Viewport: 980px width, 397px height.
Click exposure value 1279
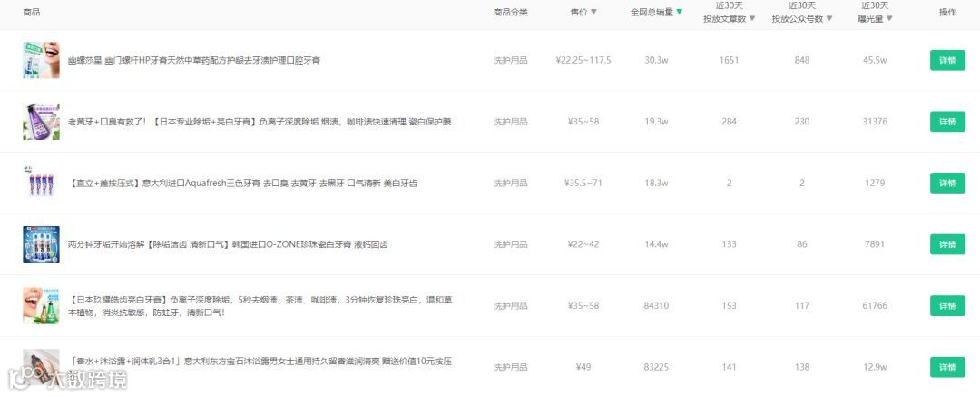875,183
